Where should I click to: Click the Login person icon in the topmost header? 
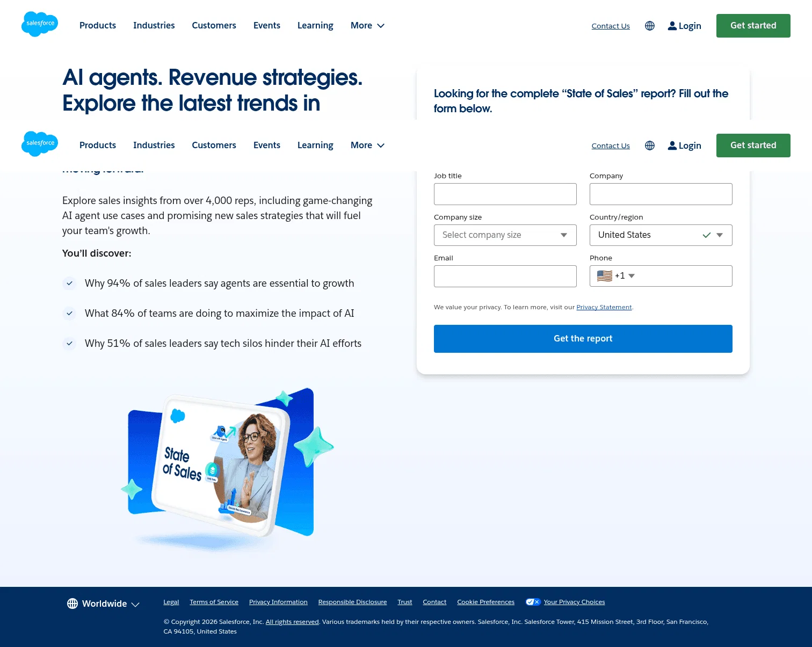pyautogui.click(x=672, y=26)
